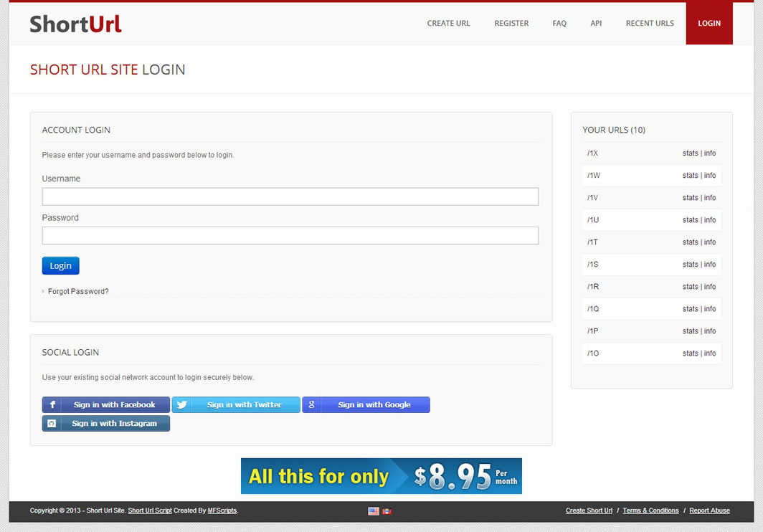Screen dimensions: 763x532
Task: Sign in with Google
Action: (x=366, y=405)
